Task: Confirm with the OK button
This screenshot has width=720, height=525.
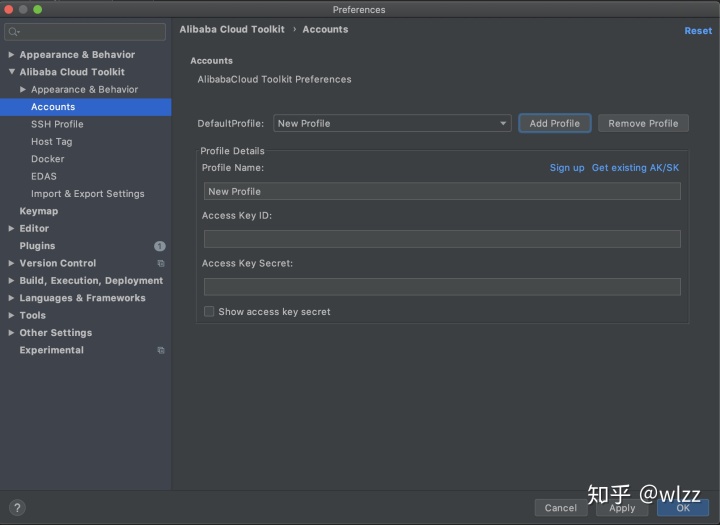Action: pyautogui.click(x=683, y=508)
